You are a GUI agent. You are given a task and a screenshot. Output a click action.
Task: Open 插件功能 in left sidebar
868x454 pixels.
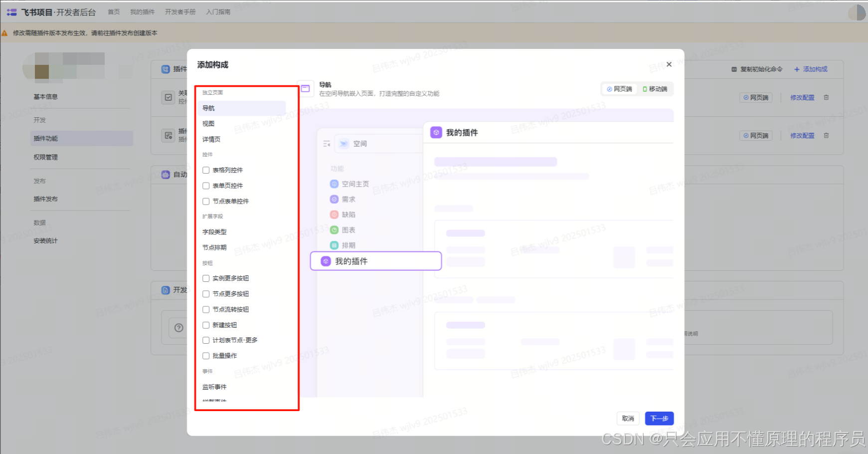point(82,139)
